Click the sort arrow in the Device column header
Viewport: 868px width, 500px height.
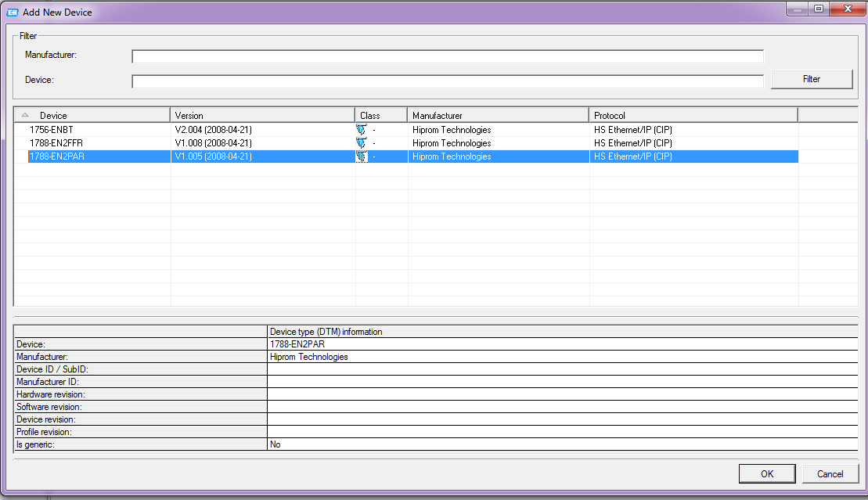(25, 115)
